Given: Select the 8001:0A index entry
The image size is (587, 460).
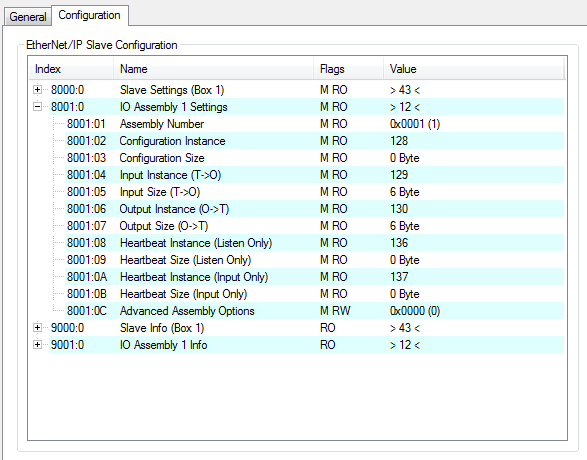Looking at the screenshot, I should pyautogui.click(x=86, y=277).
